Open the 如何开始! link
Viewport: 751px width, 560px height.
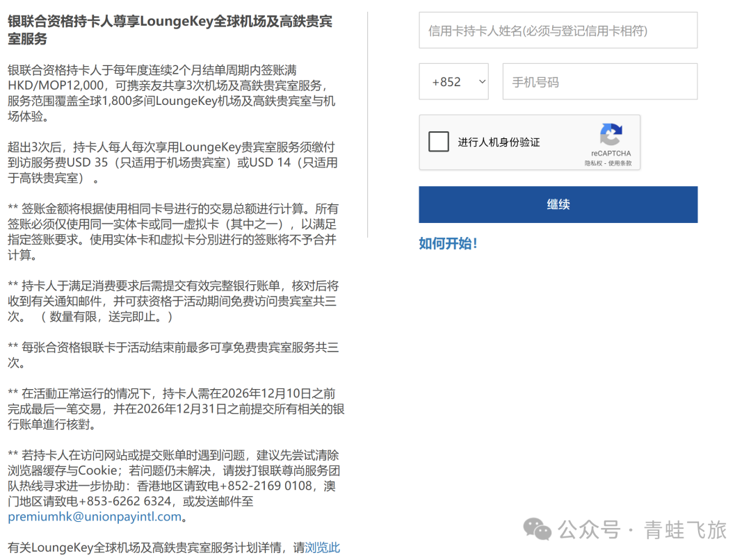448,244
